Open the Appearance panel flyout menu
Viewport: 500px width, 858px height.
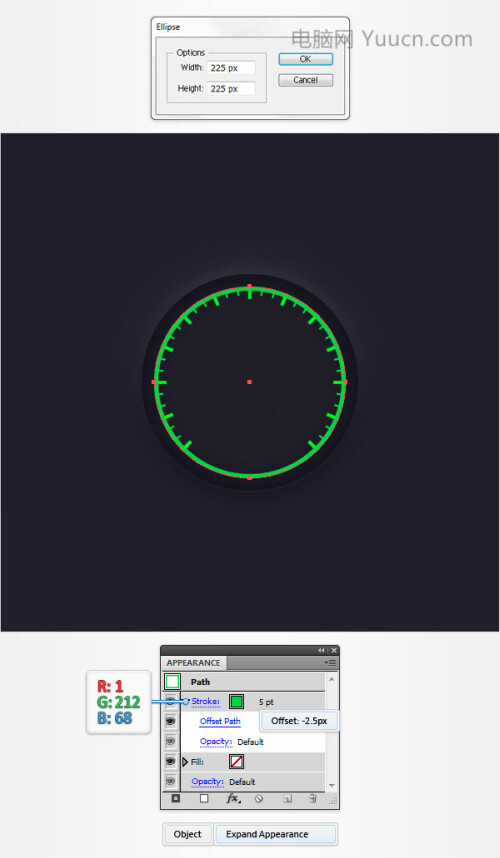(x=330, y=663)
